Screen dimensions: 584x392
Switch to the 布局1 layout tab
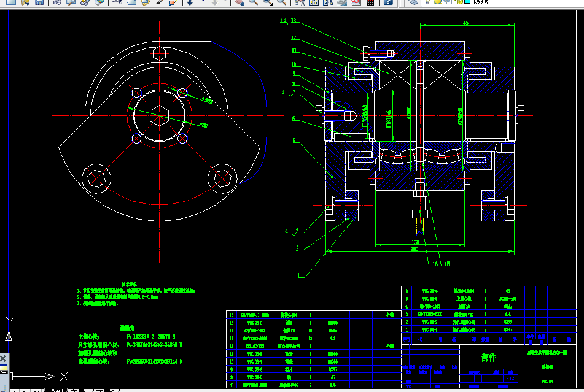tap(79, 390)
